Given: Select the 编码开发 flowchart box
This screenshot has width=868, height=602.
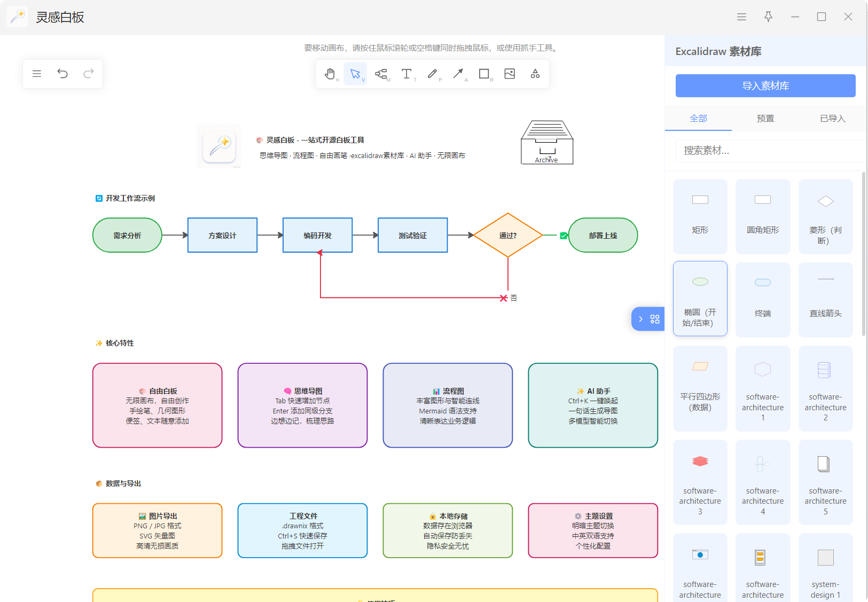Looking at the screenshot, I should point(318,235).
